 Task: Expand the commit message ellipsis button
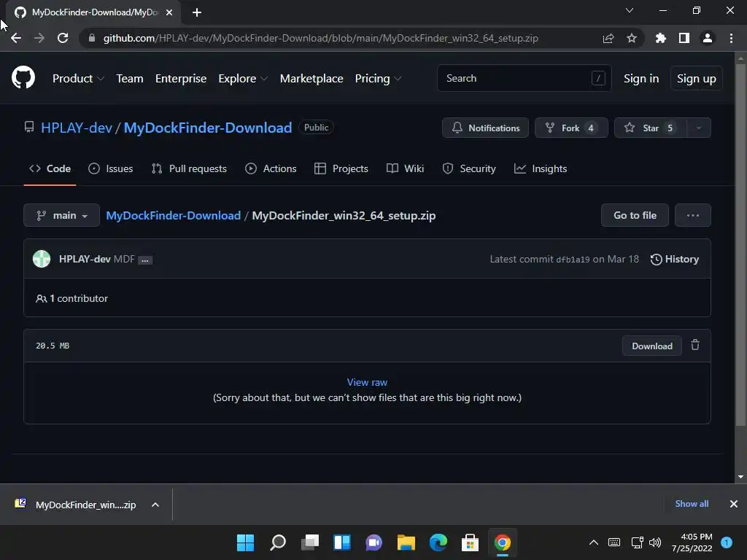145,260
